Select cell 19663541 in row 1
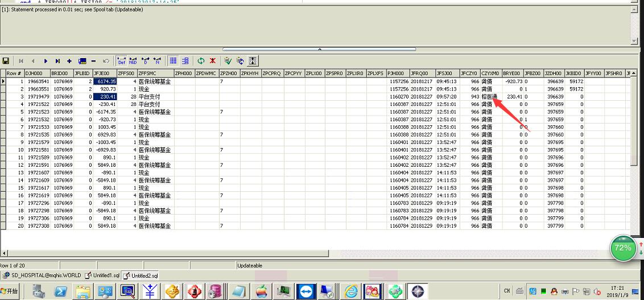The width and height of the screenshot is (644, 300). (38, 81)
